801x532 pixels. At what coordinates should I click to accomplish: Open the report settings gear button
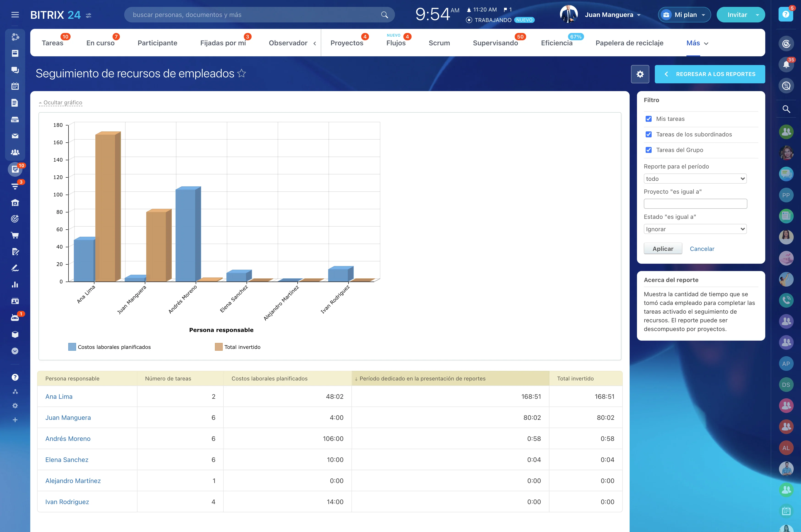point(640,74)
